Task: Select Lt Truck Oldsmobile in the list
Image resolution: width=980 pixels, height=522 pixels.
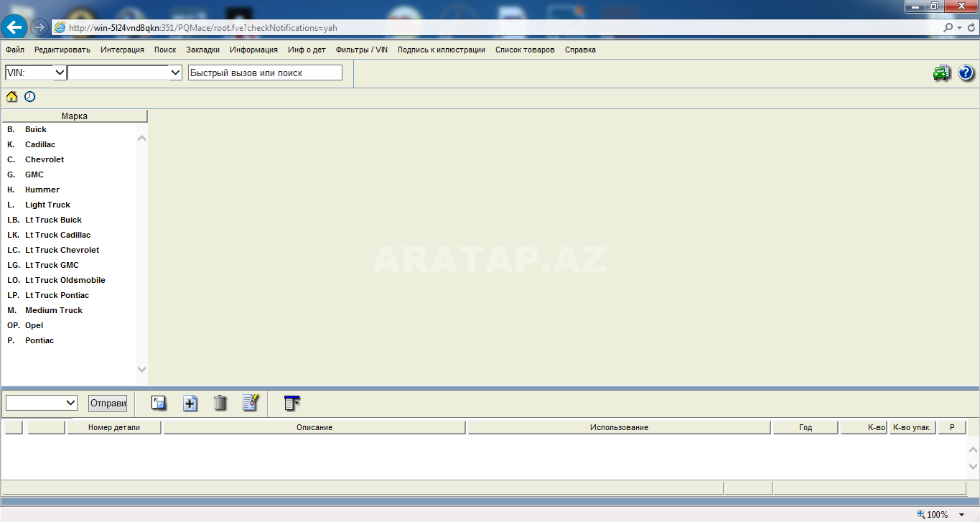Action: pos(65,280)
